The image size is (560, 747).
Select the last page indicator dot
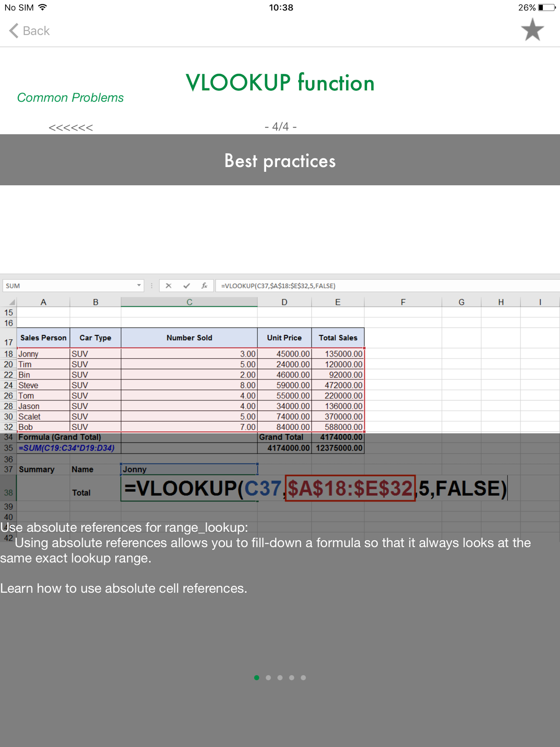click(303, 678)
